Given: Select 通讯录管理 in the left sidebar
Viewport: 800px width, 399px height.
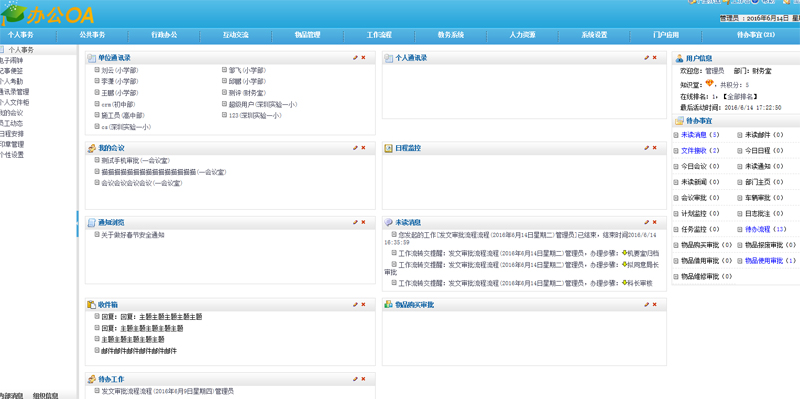Looking at the screenshot, I should click(x=15, y=92).
